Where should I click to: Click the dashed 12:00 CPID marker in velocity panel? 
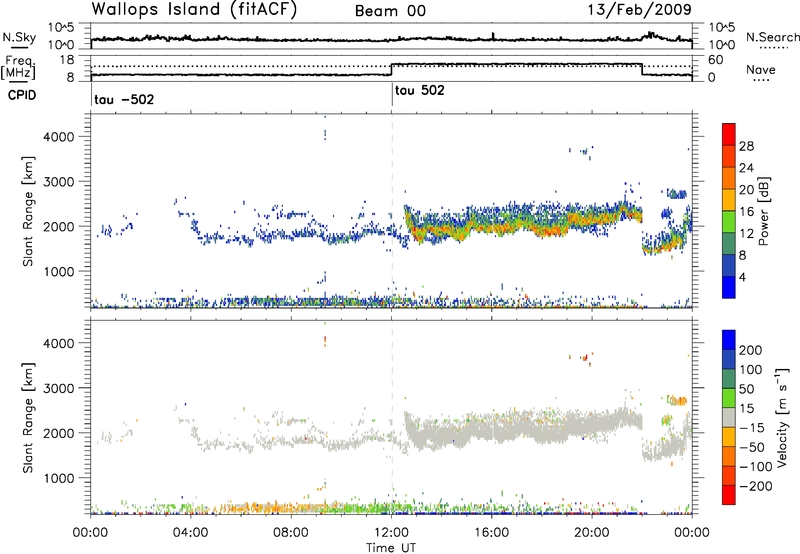[392, 417]
